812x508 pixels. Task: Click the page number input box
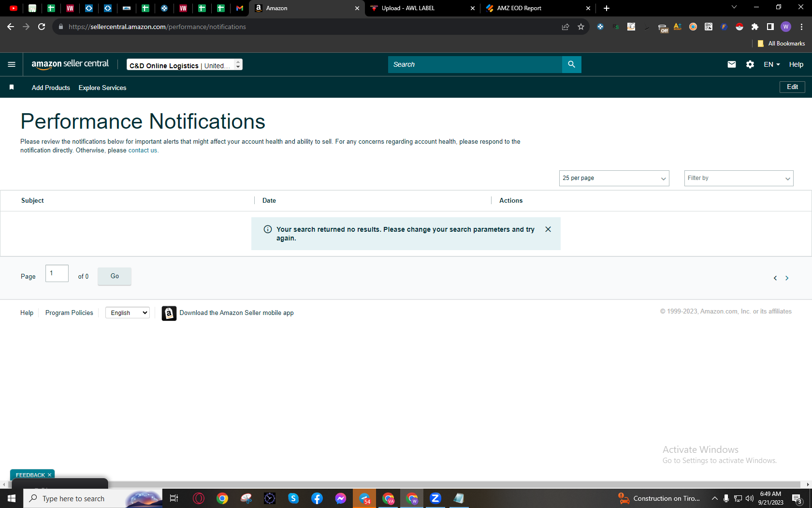click(57, 273)
